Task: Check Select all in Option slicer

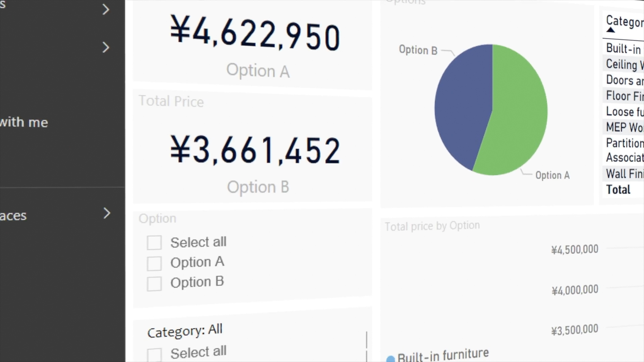Action: coord(154,243)
